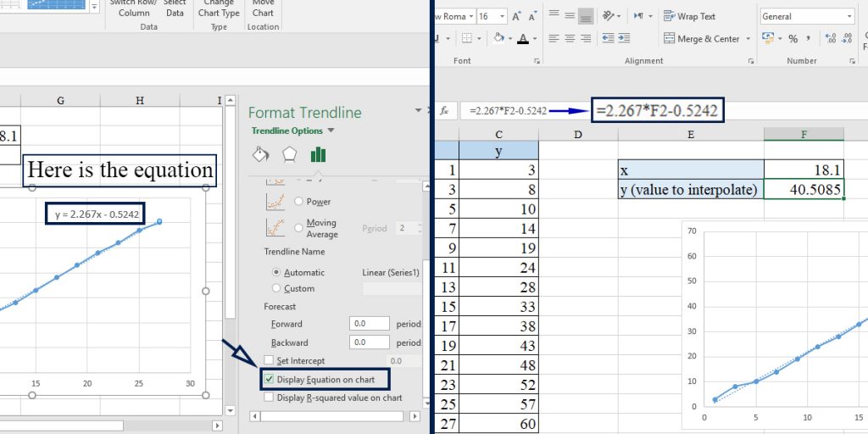This screenshot has height=434, width=868.
Task: Align text right in Alignment group
Action: click(x=586, y=38)
